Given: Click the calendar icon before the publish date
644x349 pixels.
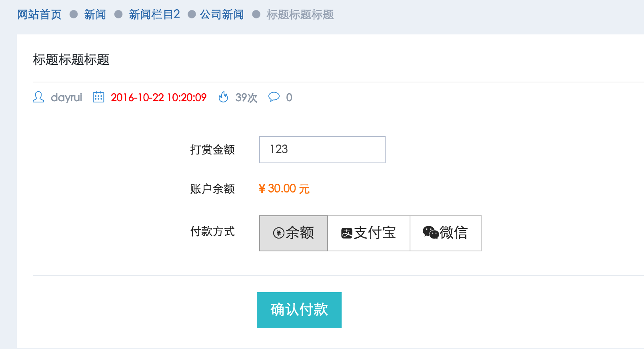Looking at the screenshot, I should pos(98,97).
